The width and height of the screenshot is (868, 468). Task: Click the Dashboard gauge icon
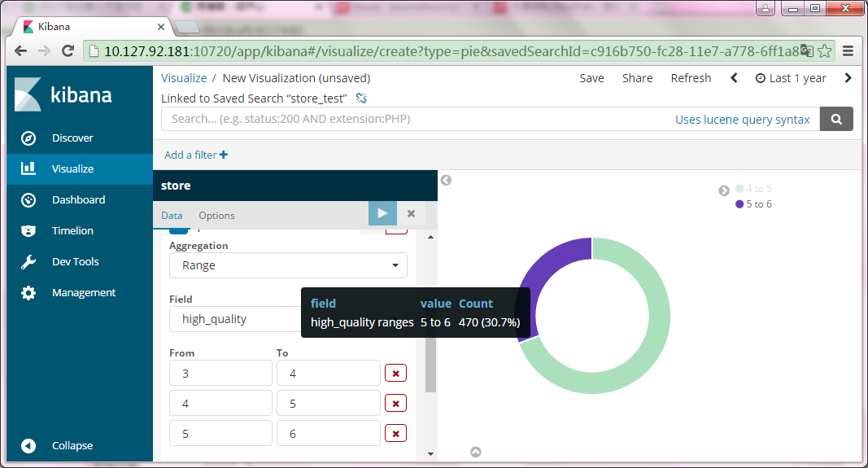28,200
